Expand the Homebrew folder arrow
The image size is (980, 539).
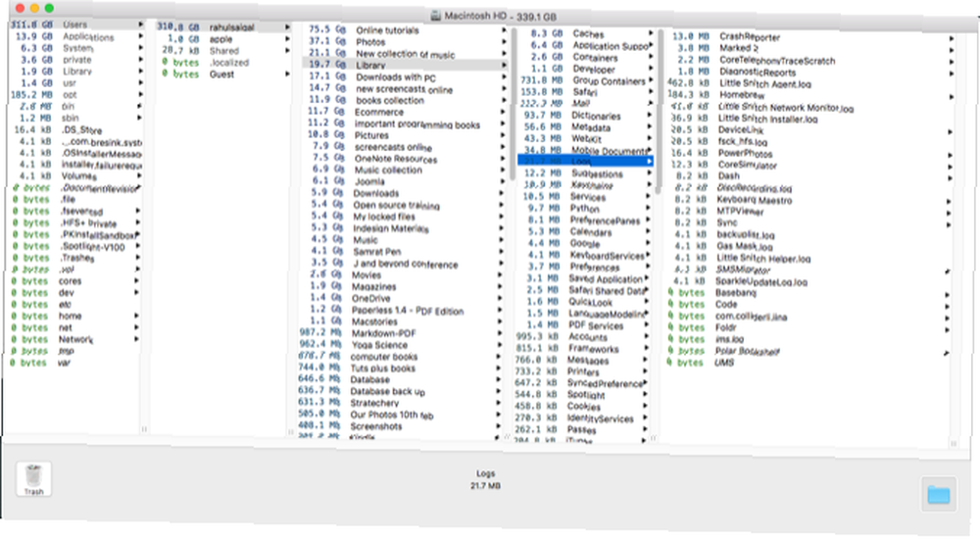click(952, 97)
